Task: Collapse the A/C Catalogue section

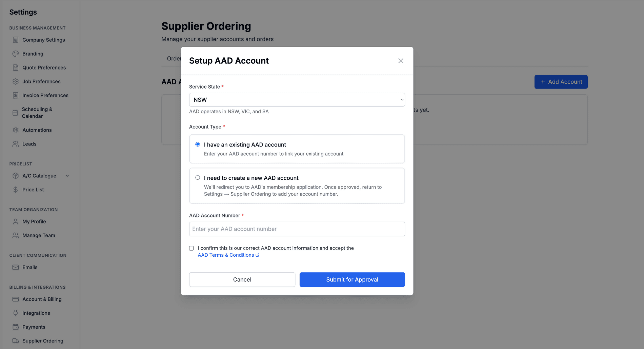Action: [x=67, y=176]
